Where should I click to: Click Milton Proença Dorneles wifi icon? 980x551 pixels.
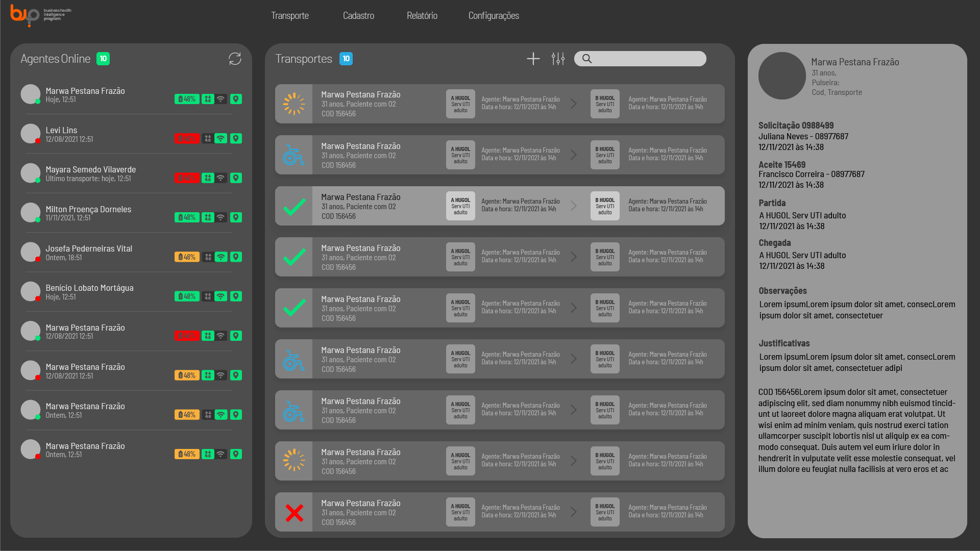[x=220, y=217]
